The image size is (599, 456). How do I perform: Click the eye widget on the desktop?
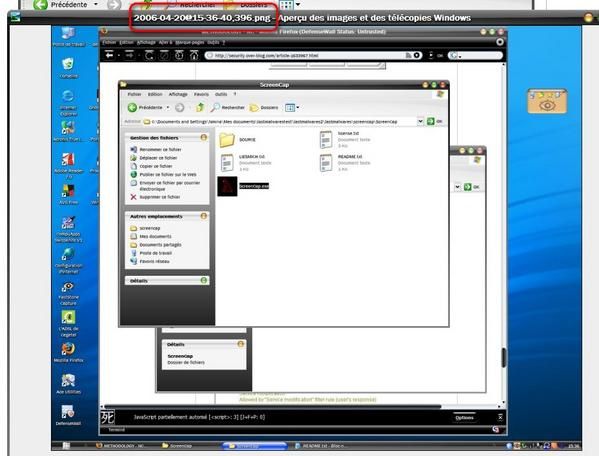(x=547, y=102)
